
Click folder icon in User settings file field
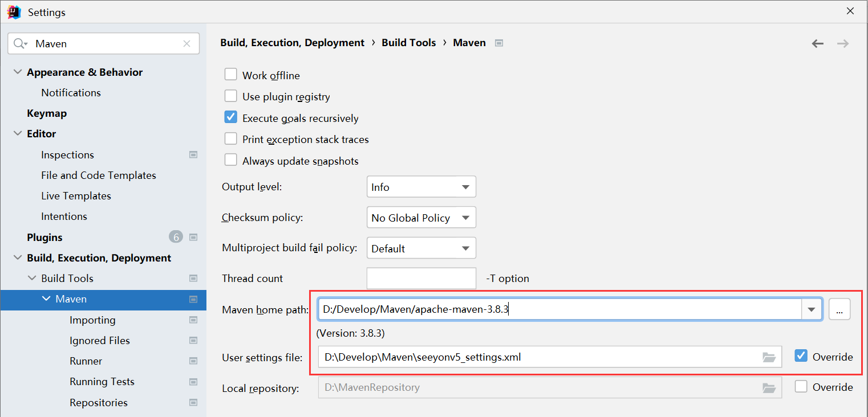coord(769,357)
